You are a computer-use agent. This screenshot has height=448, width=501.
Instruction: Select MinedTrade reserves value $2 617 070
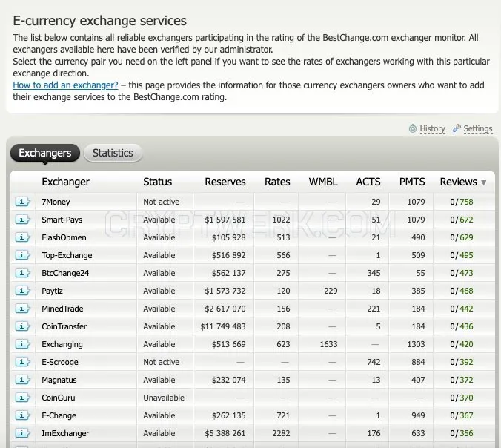pyautogui.click(x=225, y=309)
